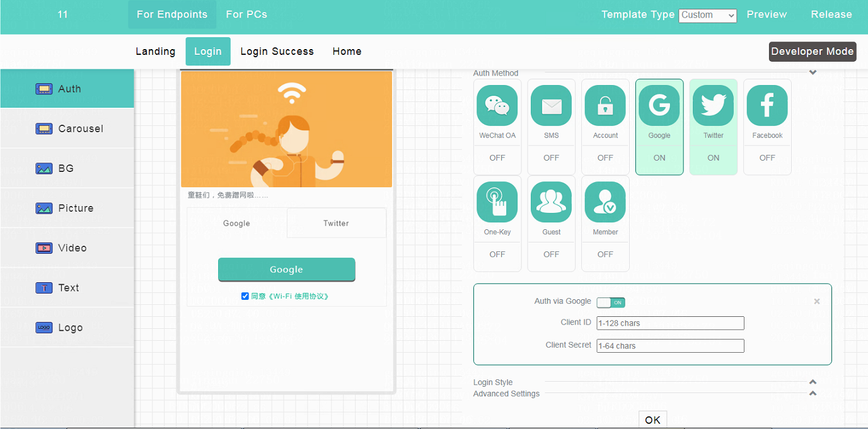Select the Facebook auth icon
868x429 pixels.
click(767, 106)
